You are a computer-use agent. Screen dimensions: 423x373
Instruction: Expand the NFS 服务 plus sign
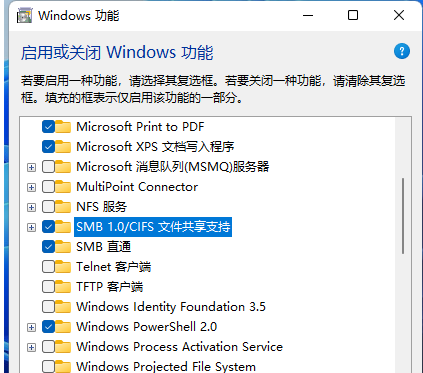31,207
